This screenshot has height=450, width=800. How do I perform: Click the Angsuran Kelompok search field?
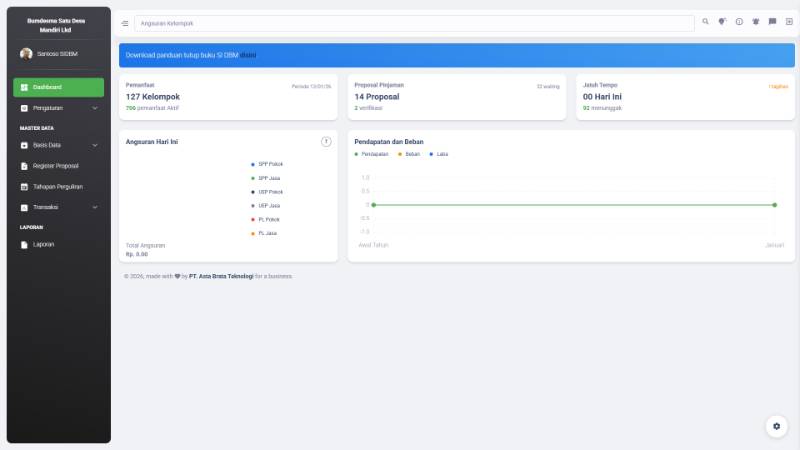coord(414,23)
